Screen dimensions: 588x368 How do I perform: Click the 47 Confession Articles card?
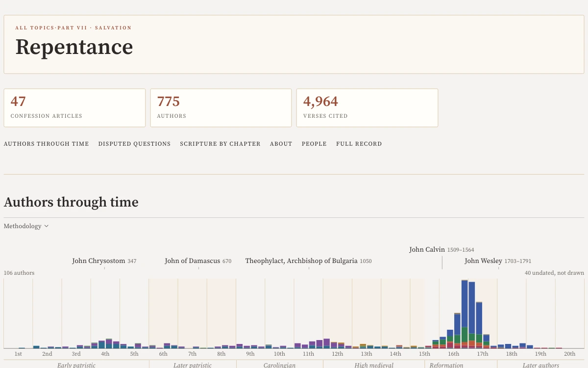(74, 108)
